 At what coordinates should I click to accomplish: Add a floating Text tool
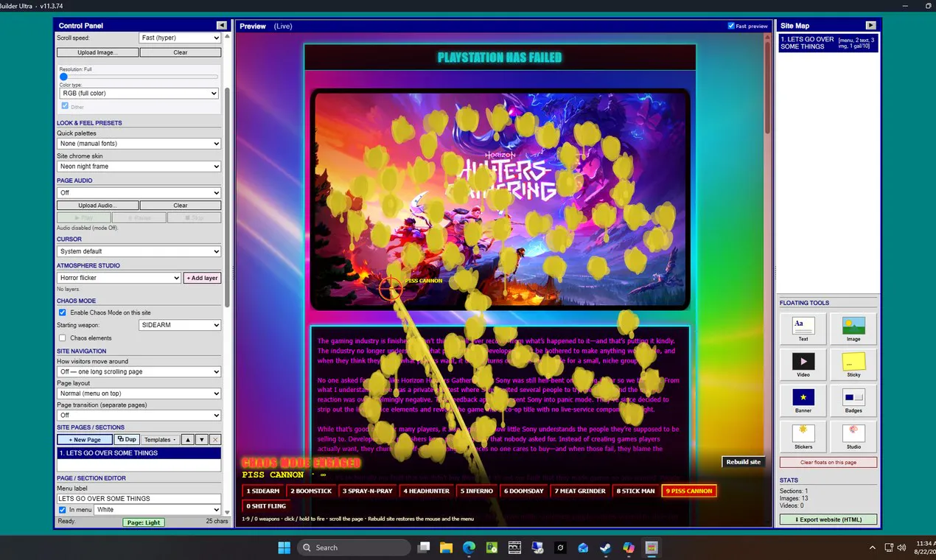(x=803, y=328)
